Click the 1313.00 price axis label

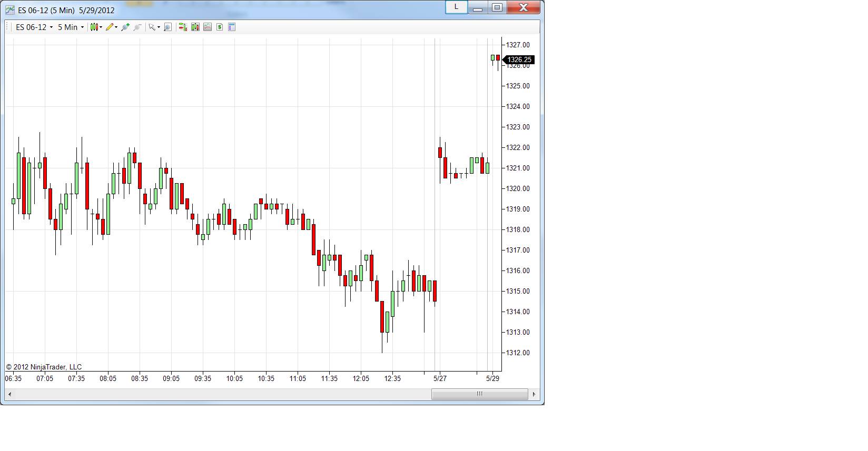click(x=518, y=333)
